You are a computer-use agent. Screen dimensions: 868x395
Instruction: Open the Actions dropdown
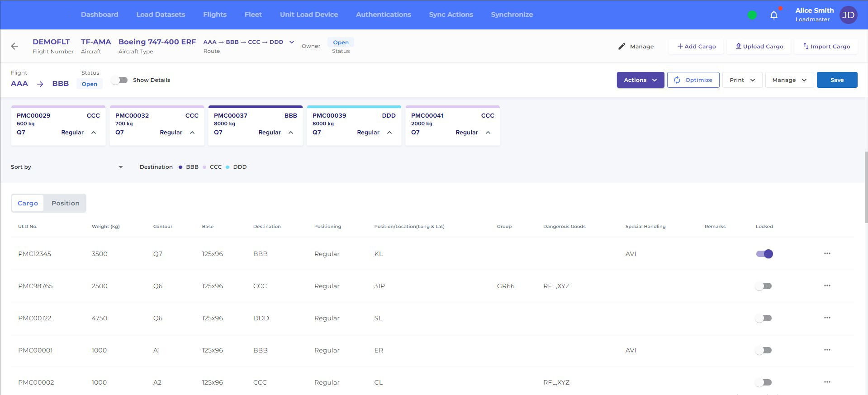tap(640, 80)
